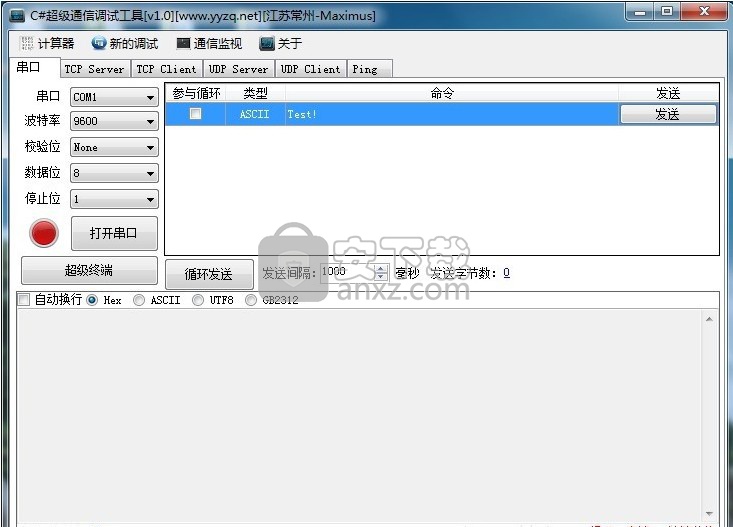The width and height of the screenshot is (733, 527).
Task: Click the 发送间隔 1000 input field
Action: pos(348,272)
